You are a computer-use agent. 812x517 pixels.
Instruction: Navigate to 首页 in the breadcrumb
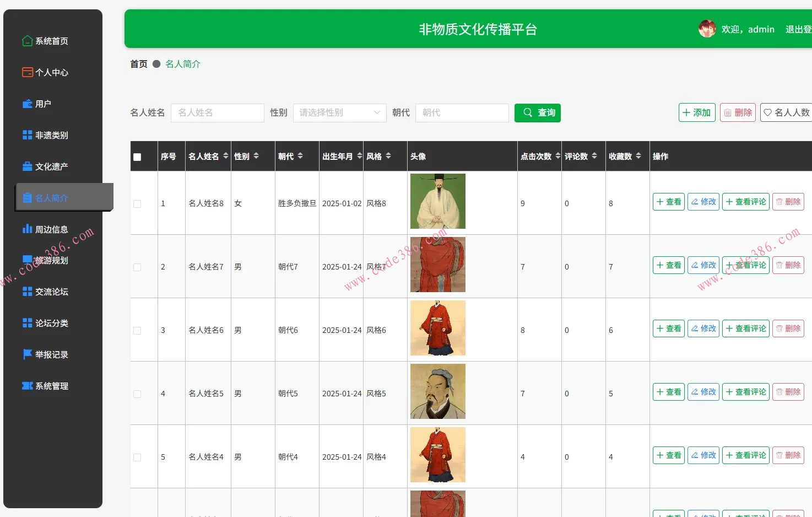click(x=138, y=64)
